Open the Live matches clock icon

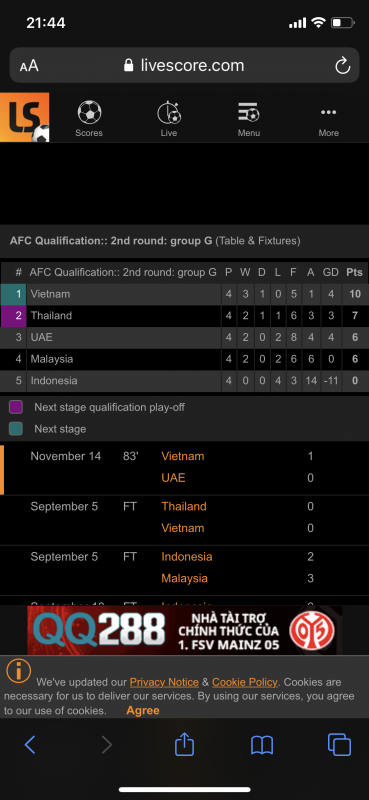point(169,112)
